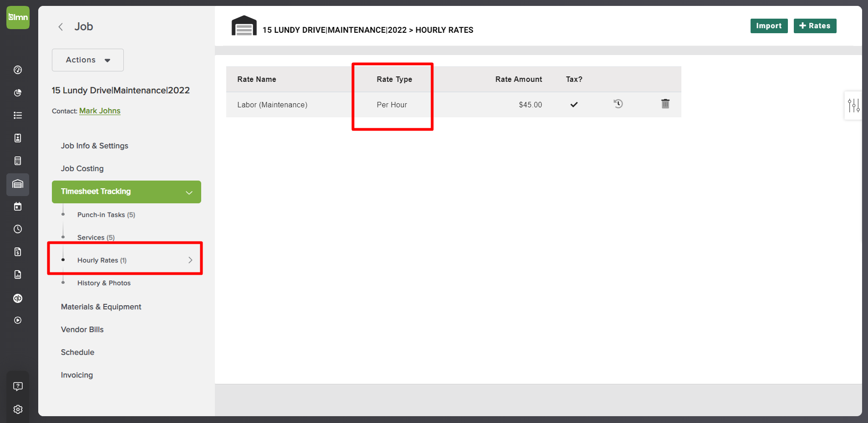Select the QuickBooks sync icon
The width and height of the screenshot is (868, 423).
point(17,298)
